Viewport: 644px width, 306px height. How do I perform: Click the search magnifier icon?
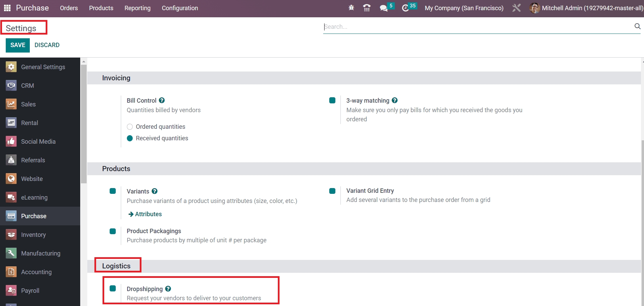[x=637, y=26]
